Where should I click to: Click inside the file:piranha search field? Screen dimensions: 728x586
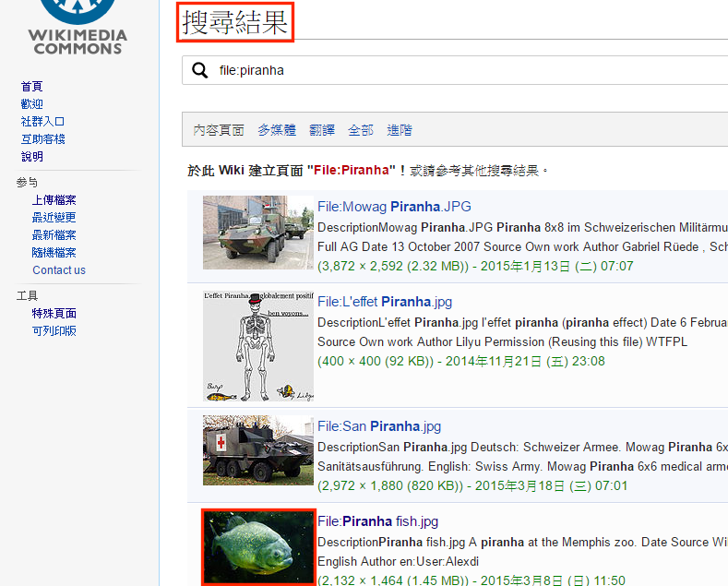(x=461, y=70)
